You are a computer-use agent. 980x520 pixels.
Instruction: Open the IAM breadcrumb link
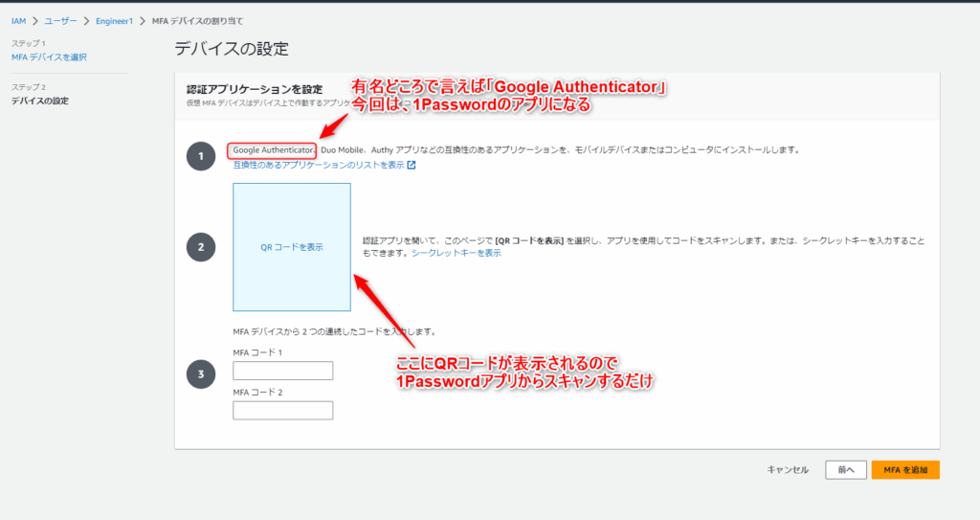19,21
